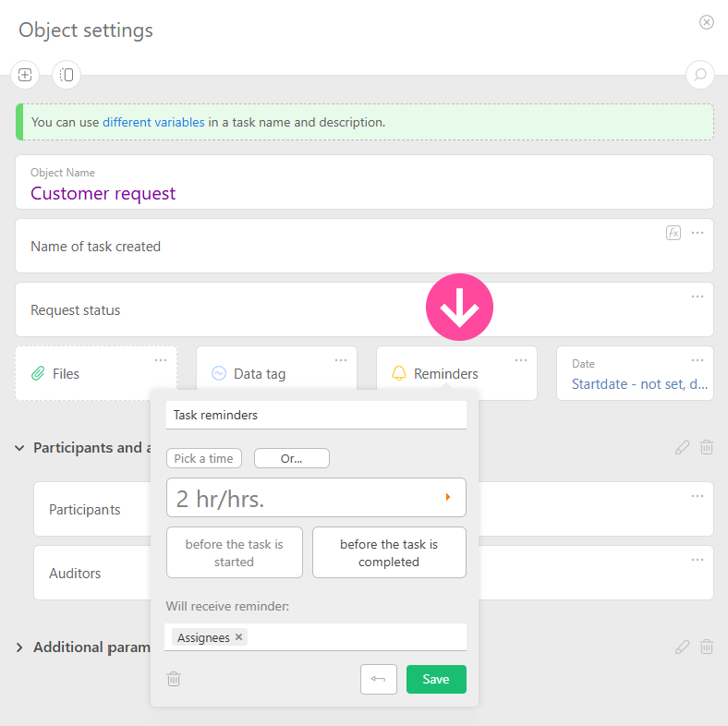Image resolution: width=728 pixels, height=726 pixels.
Task: Click the Object Name field 'Customer request'
Action: click(103, 193)
